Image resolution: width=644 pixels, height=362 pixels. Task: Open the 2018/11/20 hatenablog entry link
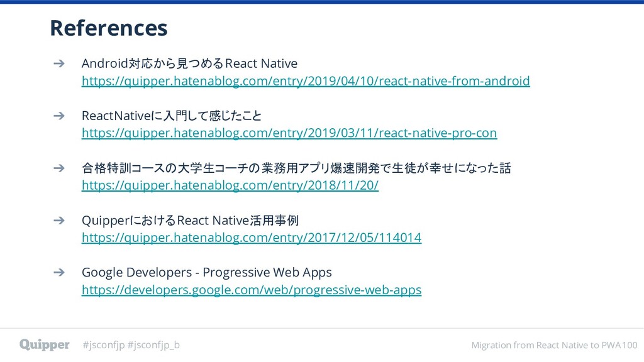tap(230, 185)
